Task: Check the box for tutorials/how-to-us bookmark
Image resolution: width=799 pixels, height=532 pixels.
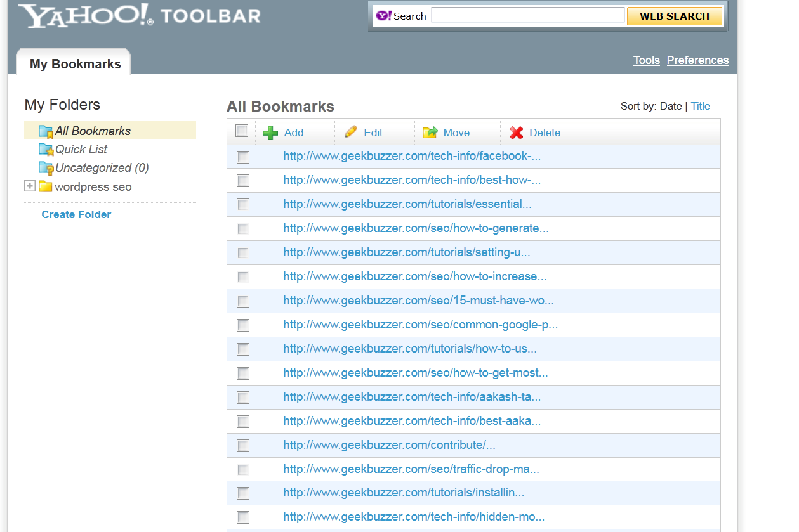Action: 243,349
